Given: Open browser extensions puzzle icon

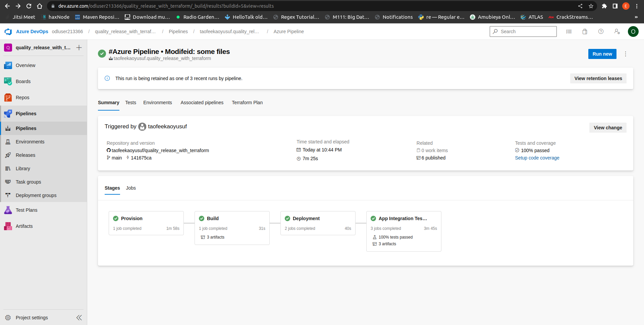Looking at the screenshot, I should click(604, 6).
